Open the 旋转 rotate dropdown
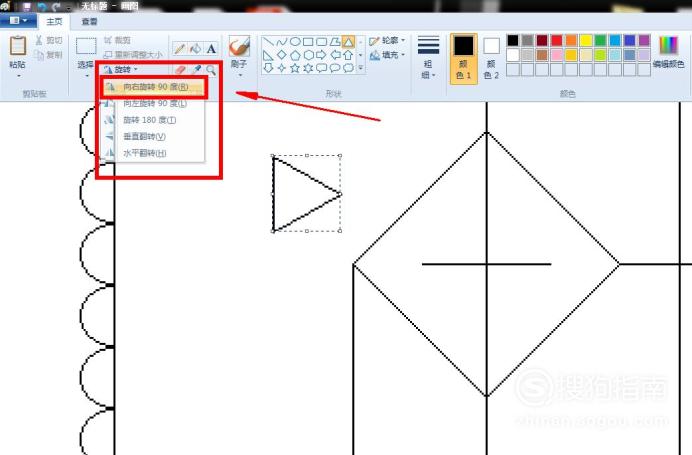This screenshot has width=692, height=455. pos(120,69)
